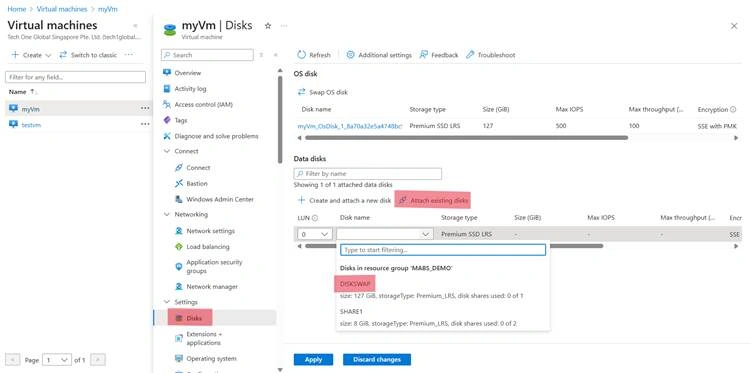Open the top toolbar ellipsis beside Switch to classic
This screenshot has width=751, height=373.
point(129,55)
